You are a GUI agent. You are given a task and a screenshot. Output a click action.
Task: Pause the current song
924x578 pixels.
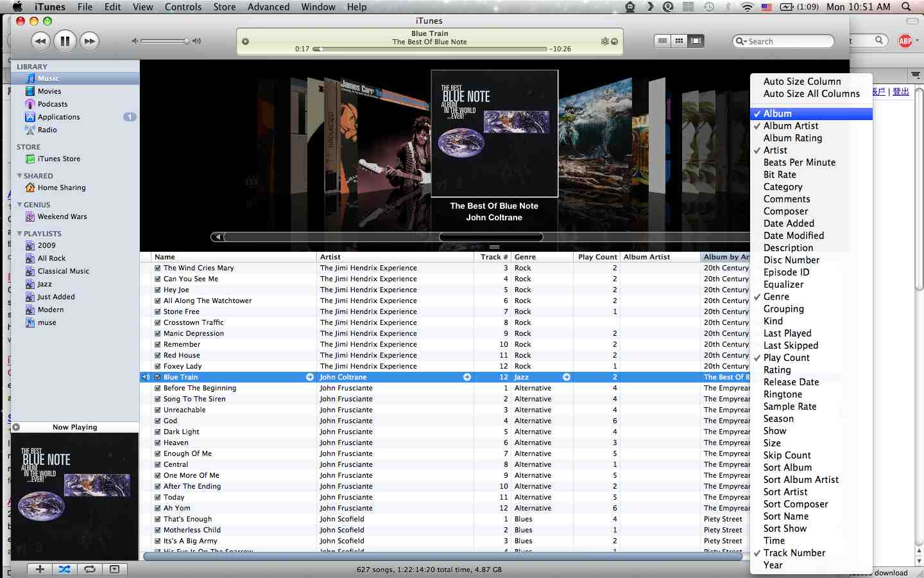point(65,41)
